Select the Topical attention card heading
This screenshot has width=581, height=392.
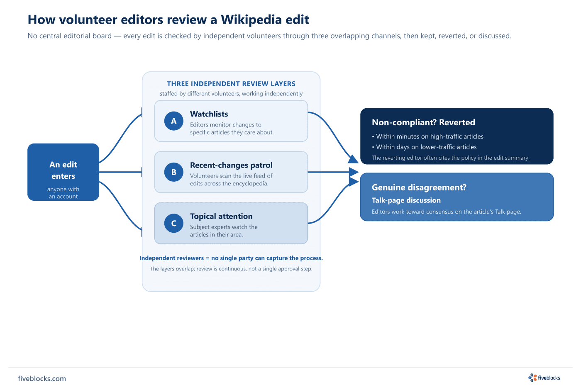click(221, 216)
